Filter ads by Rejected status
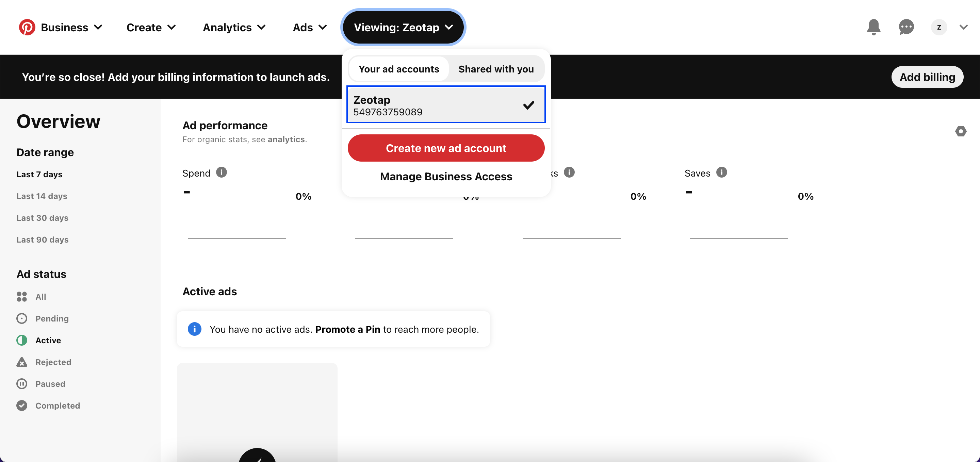 coord(44,362)
